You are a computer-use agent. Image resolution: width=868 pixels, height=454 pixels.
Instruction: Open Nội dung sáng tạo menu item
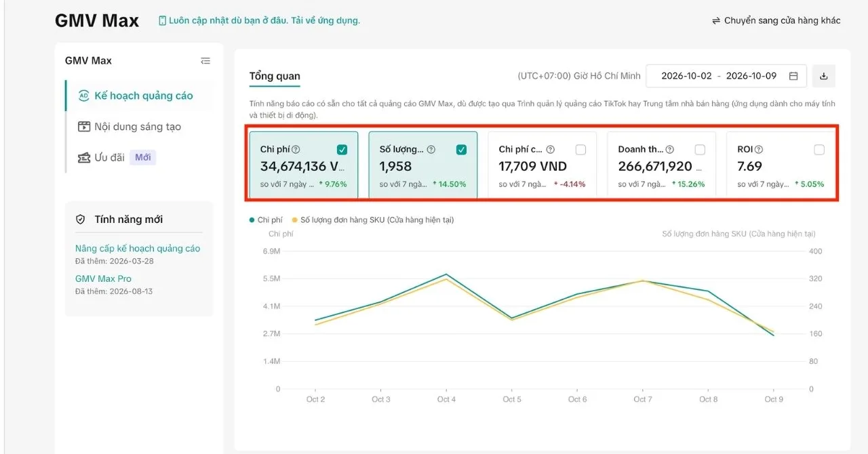tap(139, 127)
